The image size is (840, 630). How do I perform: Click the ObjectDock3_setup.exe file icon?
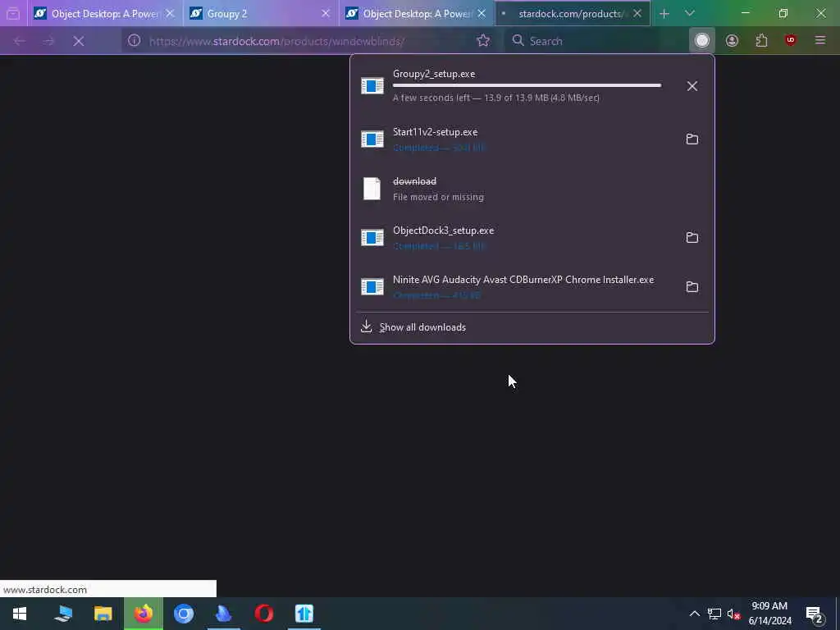372,237
